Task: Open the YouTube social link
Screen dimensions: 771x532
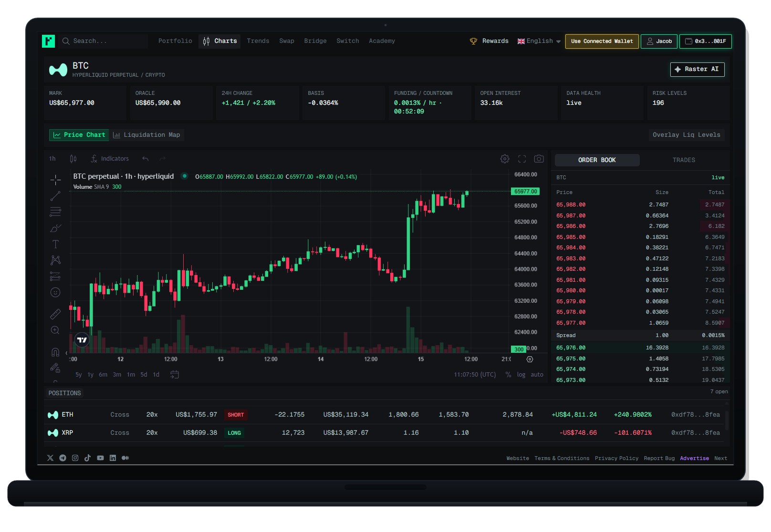Action: (x=100, y=458)
